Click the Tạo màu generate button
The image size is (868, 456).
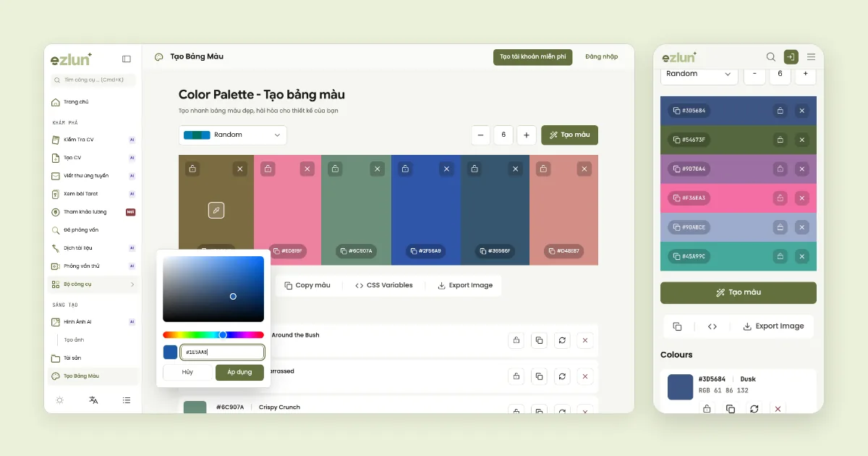pos(569,135)
